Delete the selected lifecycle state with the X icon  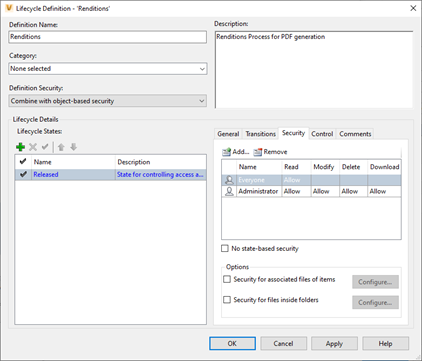tap(33, 147)
